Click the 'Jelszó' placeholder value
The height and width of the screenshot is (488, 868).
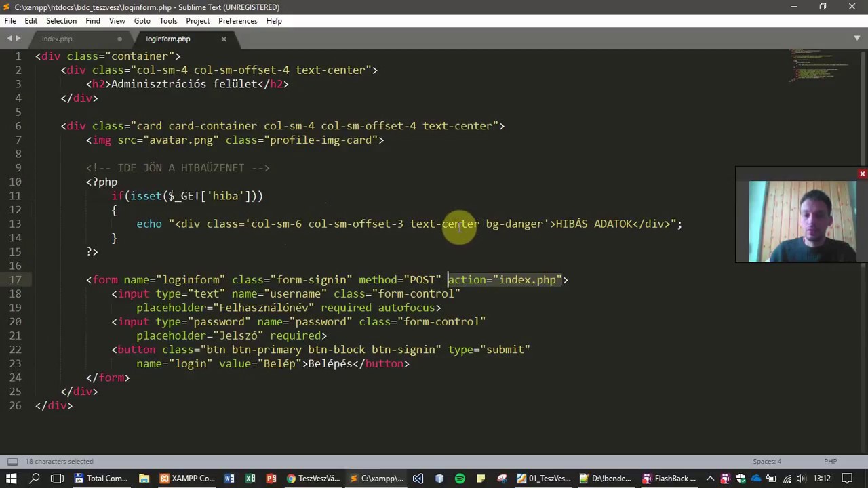point(238,335)
